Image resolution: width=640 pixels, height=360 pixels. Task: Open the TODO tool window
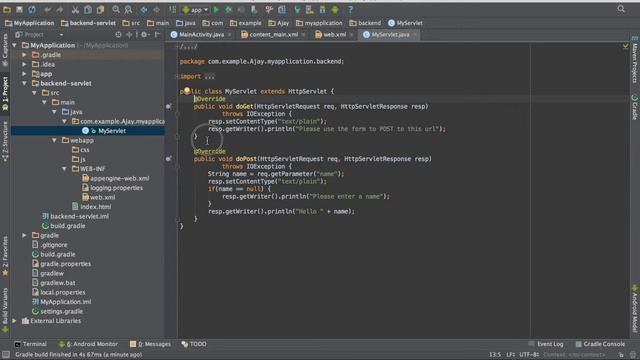(194, 344)
